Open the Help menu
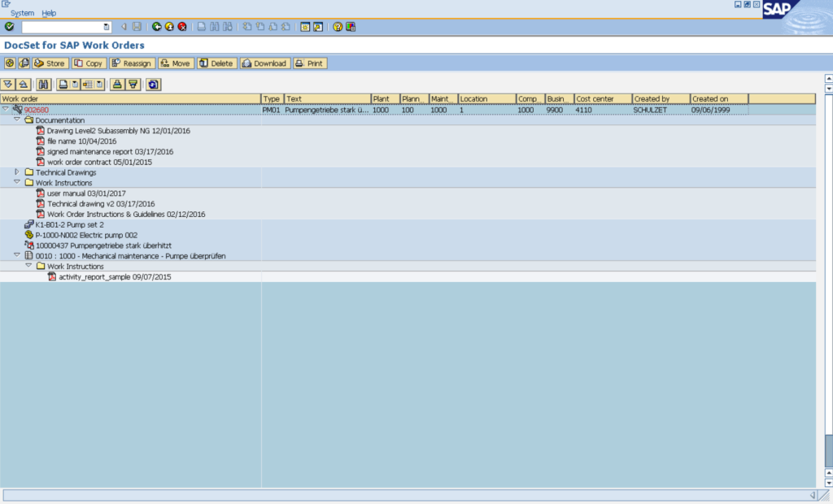Viewport: 833px width, 504px height. coord(49,13)
